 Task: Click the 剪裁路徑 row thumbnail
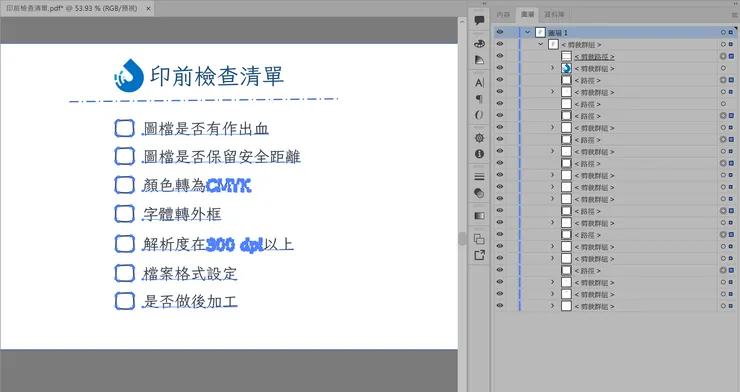click(566, 56)
